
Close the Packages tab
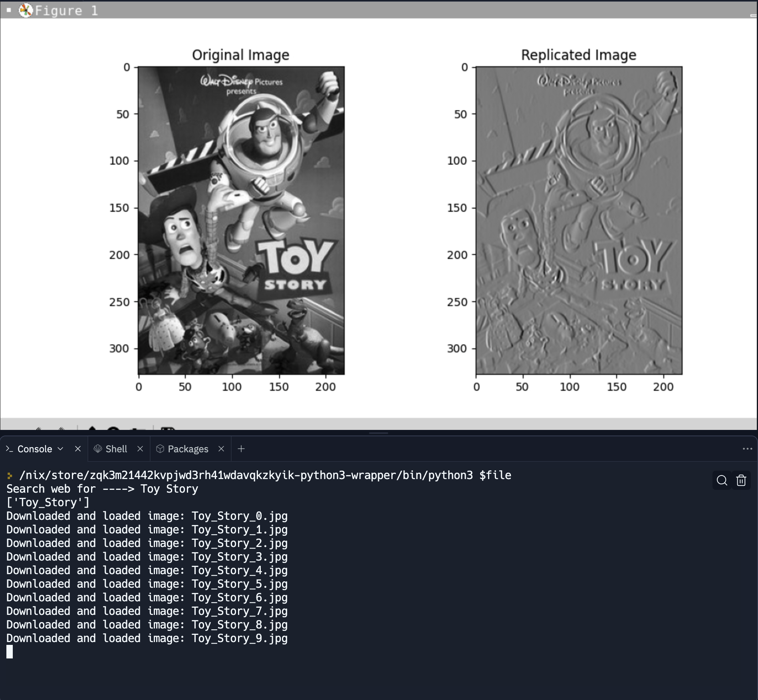click(x=221, y=449)
